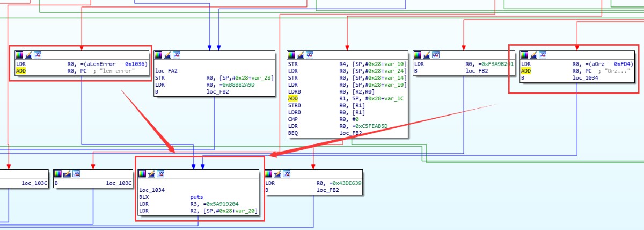Click group-nodes icon on the loc_1034 block
The width and height of the screenshot is (644, 230).
coord(161,174)
